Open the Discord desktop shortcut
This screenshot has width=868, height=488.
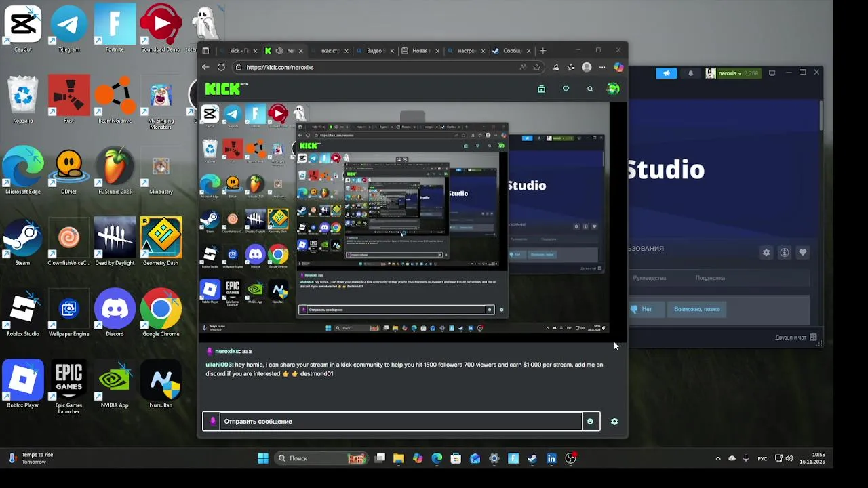click(x=115, y=313)
